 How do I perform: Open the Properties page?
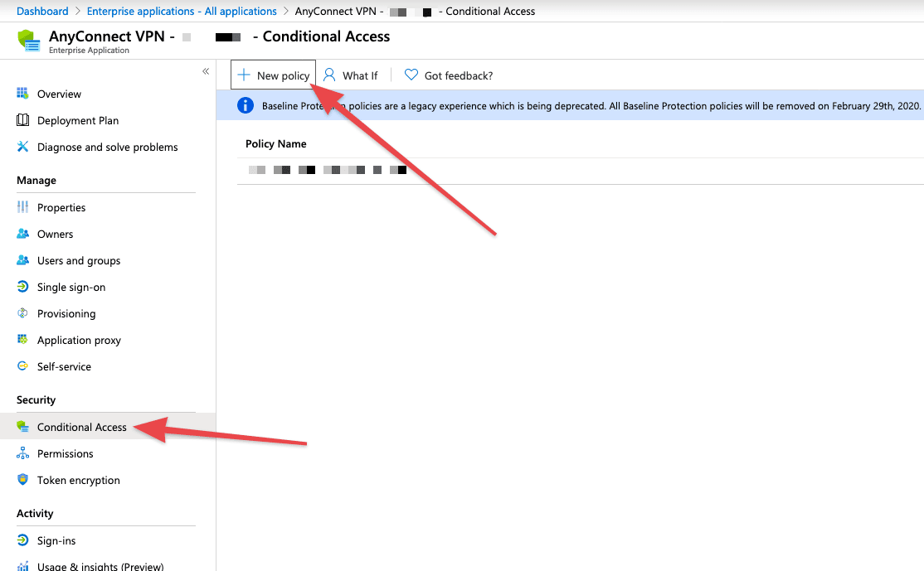(61, 208)
